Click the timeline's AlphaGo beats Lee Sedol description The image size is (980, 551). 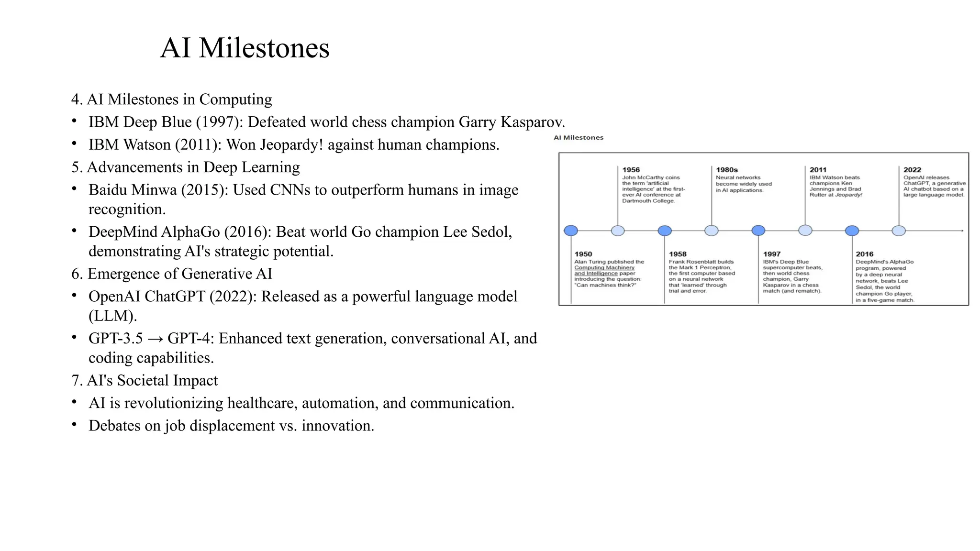tap(885, 281)
